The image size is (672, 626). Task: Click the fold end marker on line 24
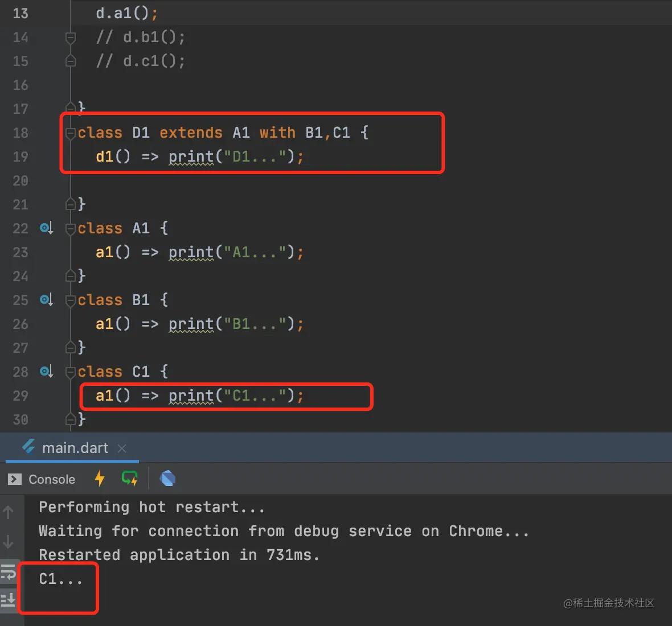[70, 276]
